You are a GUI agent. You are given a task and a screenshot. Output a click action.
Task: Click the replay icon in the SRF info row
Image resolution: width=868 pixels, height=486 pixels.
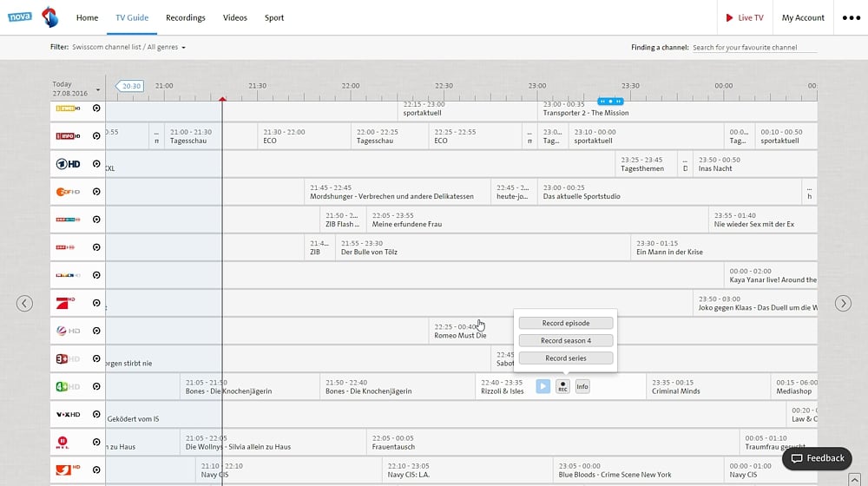(x=96, y=136)
